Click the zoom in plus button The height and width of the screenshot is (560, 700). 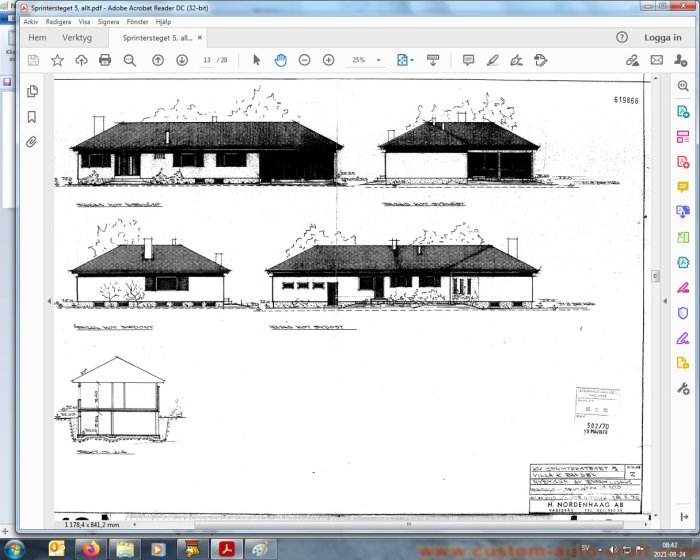coord(329,60)
